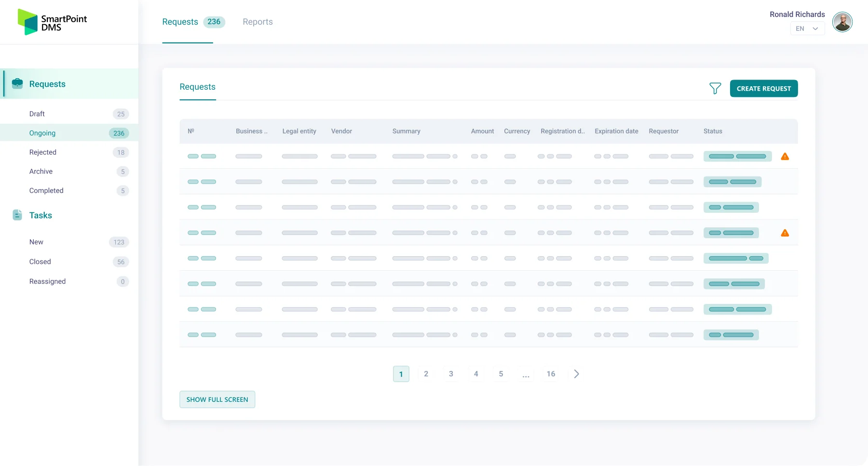
Task: Sort by Expiration date column header
Action: coord(616,131)
